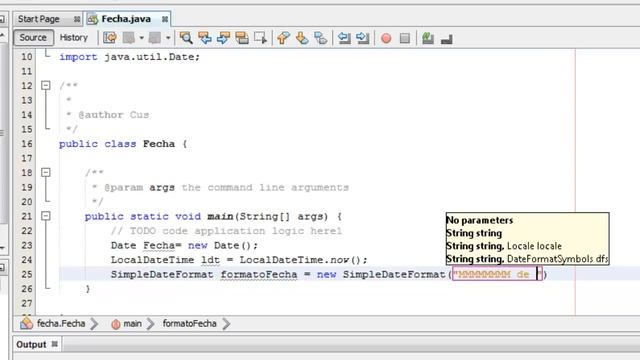Viewport: 640px width, 360px height.
Task: Close the Output panel
Action: (x=55, y=344)
